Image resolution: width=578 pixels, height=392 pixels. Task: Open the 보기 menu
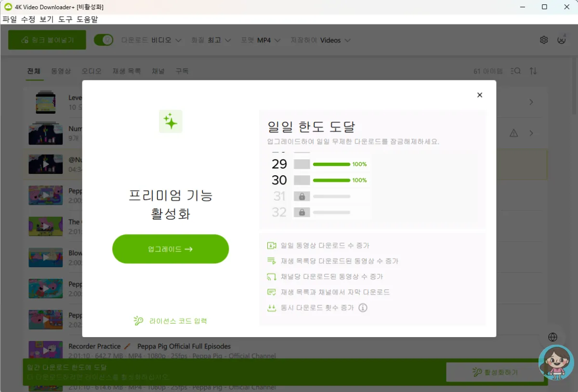point(47,19)
